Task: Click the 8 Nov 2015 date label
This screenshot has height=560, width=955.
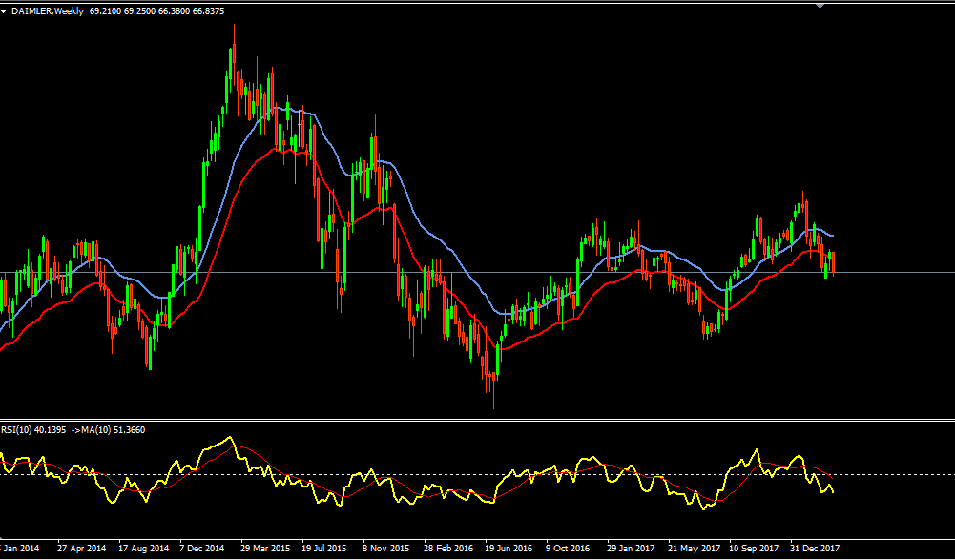Action: pyautogui.click(x=386, y=549)
